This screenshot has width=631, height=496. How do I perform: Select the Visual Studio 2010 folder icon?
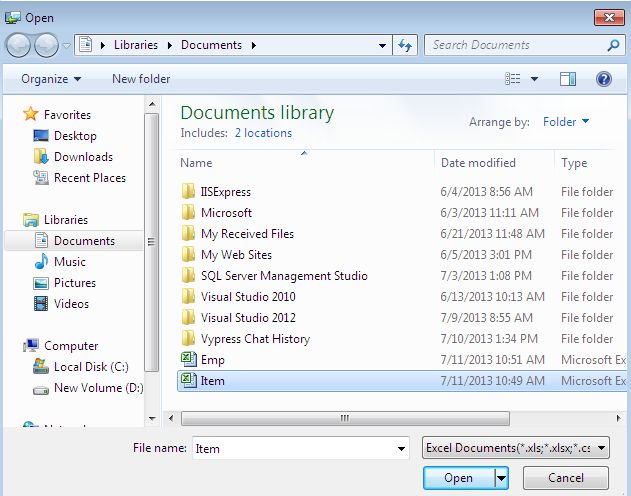[188, 296]
